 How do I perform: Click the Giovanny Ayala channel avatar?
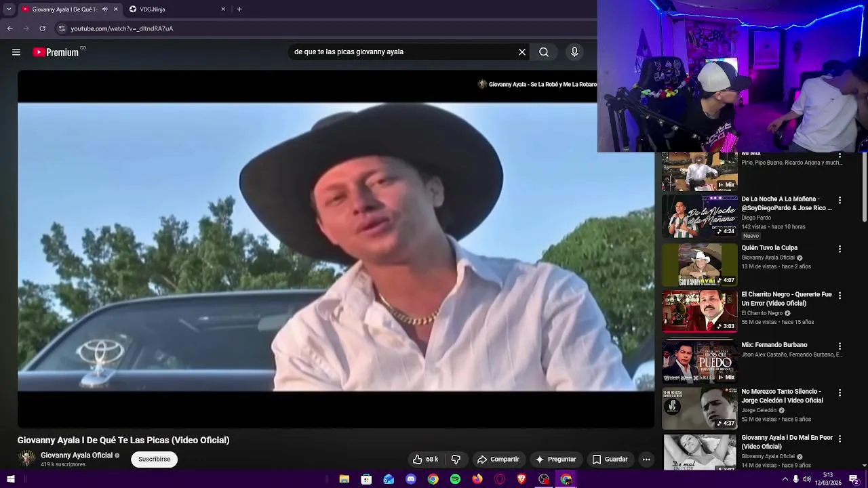pyautogui.click(x=26, y=459)
